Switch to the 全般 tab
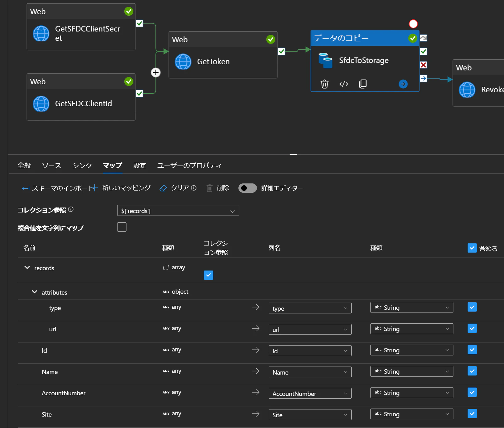This screenshot has height=428, width=504. (x=24, y=166)
